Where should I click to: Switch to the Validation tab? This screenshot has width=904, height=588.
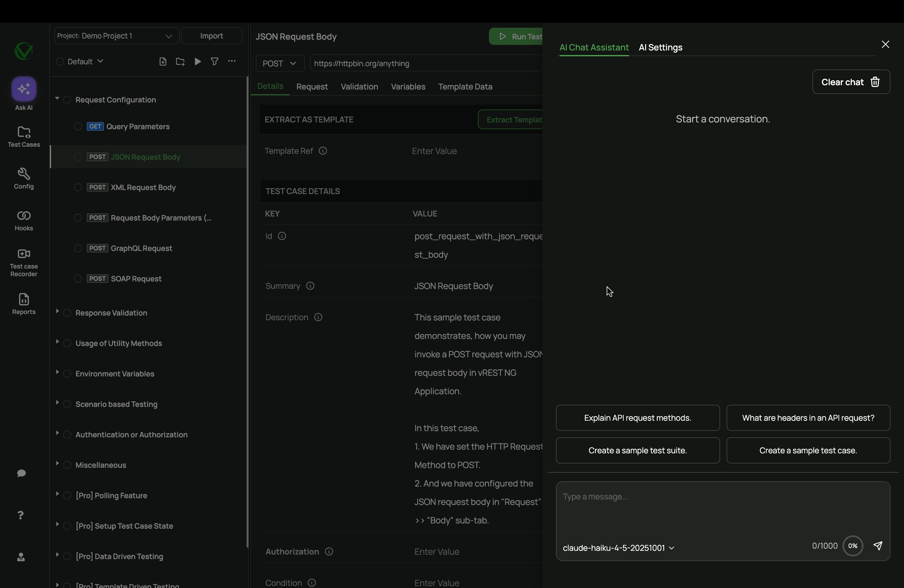tap(359, 87)
